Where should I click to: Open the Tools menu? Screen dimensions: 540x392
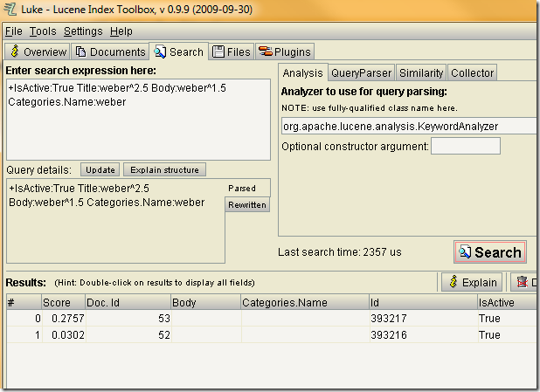(x=43, y=31)
